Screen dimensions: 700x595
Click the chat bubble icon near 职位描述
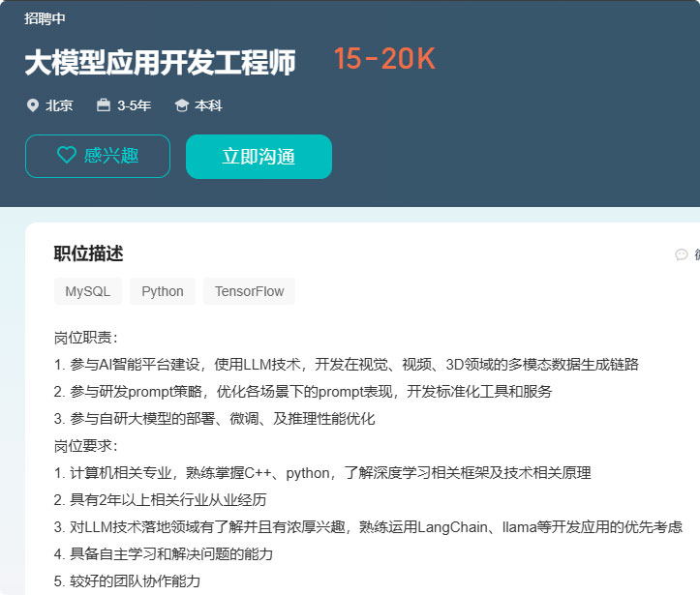point(682,254)
